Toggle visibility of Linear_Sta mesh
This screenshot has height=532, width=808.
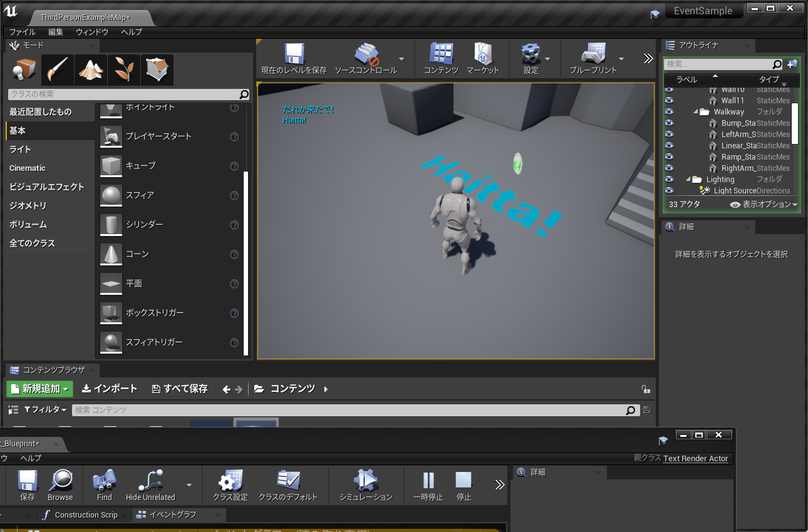(x=669, y=146)
